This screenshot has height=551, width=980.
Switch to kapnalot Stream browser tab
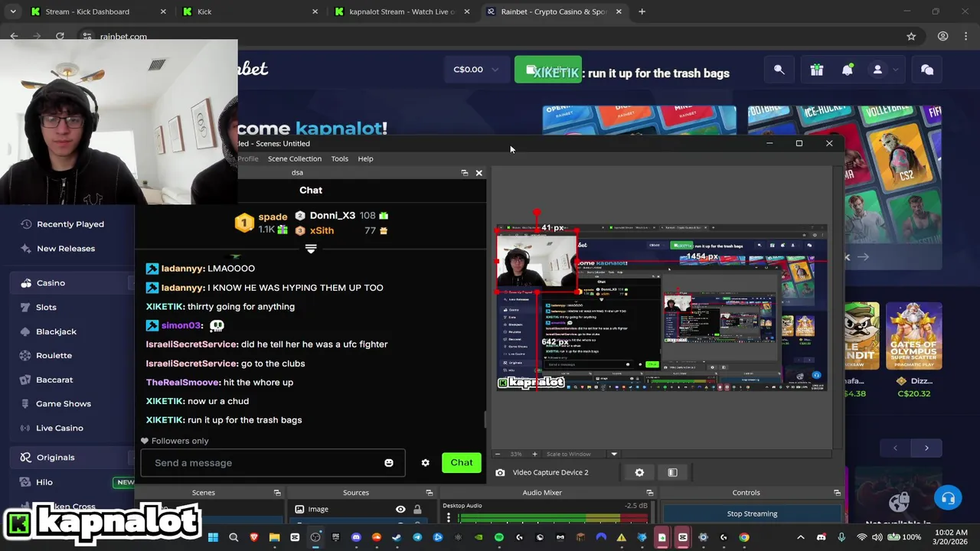click(402, 11)
